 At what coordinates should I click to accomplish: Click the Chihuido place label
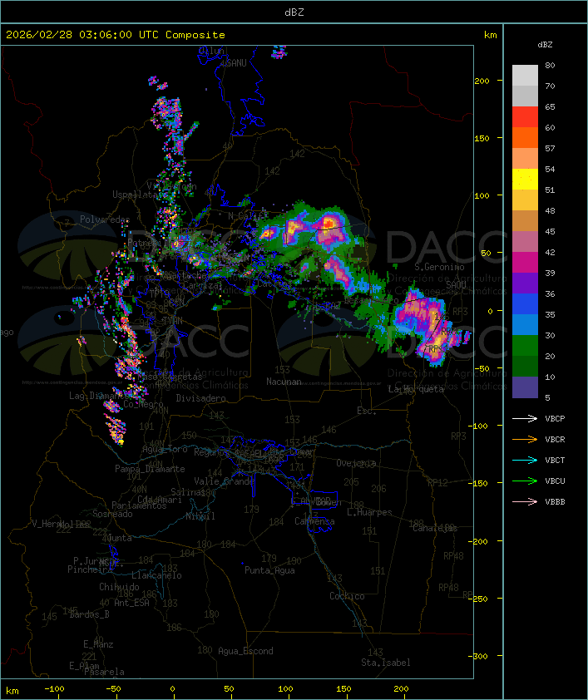click(119, 587)
